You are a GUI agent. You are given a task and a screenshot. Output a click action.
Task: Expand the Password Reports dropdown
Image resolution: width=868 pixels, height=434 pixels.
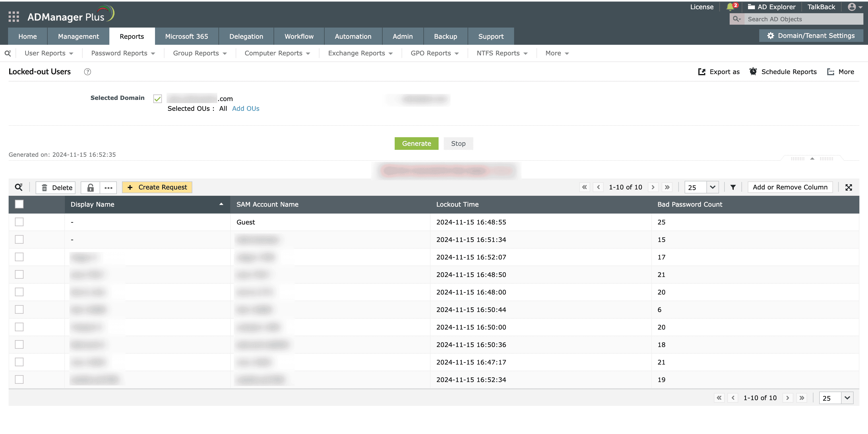(x=123, y=53)
